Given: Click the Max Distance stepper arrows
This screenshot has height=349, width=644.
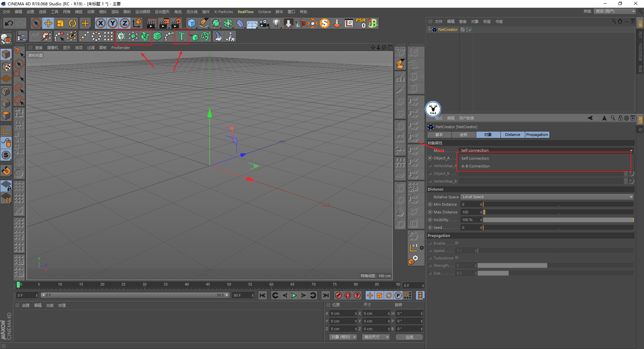Looking at the screenshot, I should [x=481, y=212].
